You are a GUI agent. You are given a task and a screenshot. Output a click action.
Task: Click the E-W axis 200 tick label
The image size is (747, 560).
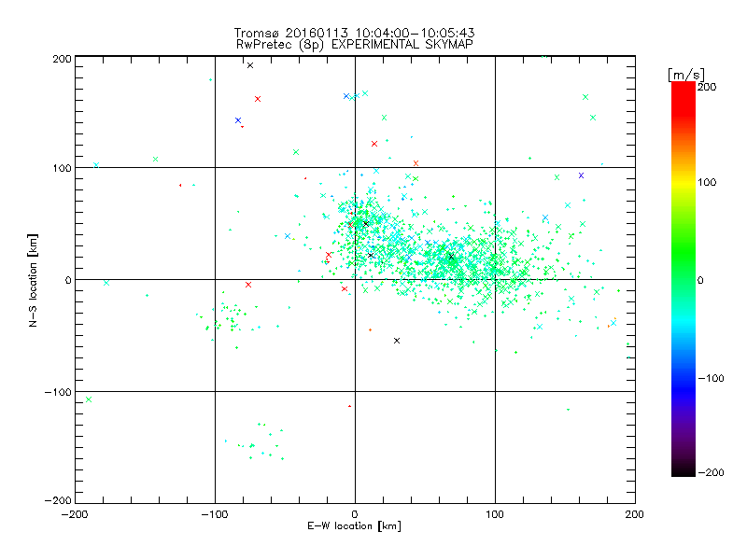pos(635,514)
